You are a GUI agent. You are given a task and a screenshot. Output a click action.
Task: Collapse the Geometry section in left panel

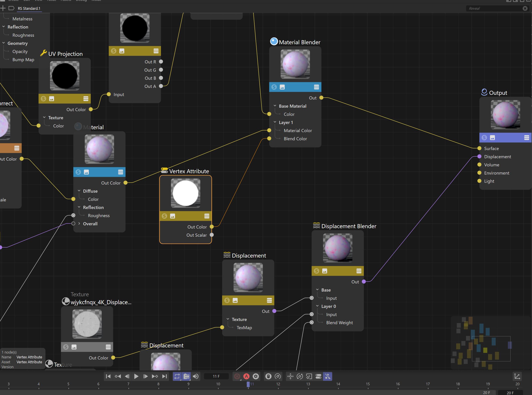point(4,43)
